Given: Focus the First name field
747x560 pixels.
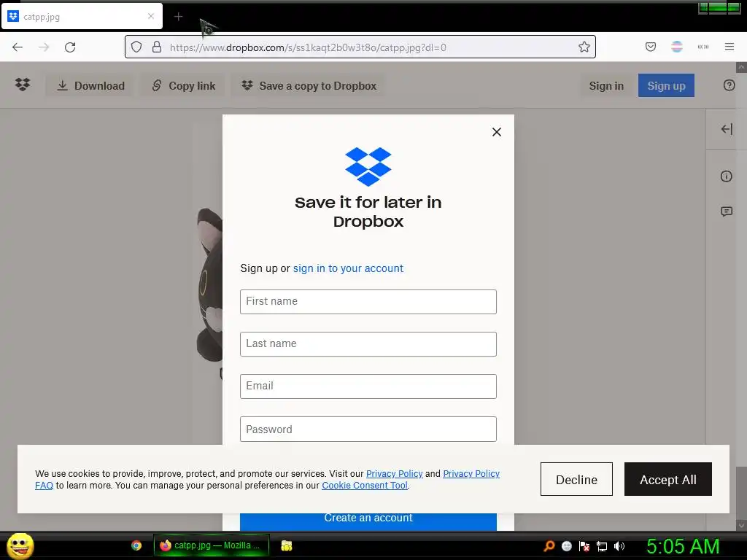Looking at the screenshot, I should [368, 301].
